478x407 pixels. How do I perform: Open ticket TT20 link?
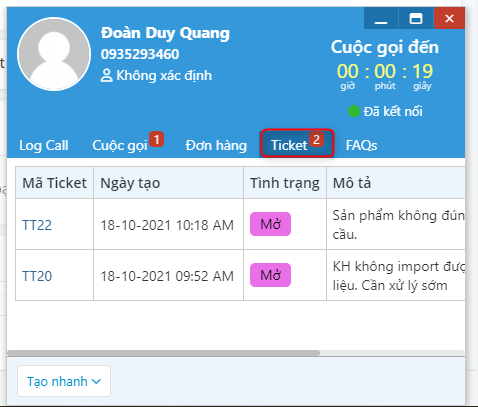tap(37, 276)
